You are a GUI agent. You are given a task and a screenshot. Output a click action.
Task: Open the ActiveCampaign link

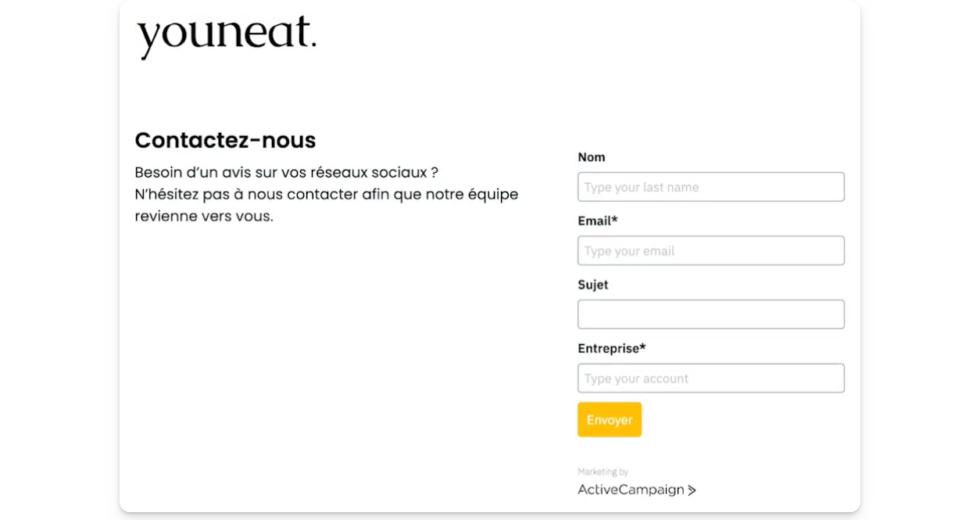(631, 490)
